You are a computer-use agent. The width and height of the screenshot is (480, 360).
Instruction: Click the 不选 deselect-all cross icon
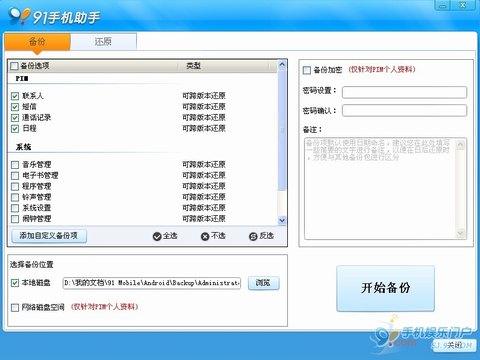pyautogui.click(x=205, y=236)
